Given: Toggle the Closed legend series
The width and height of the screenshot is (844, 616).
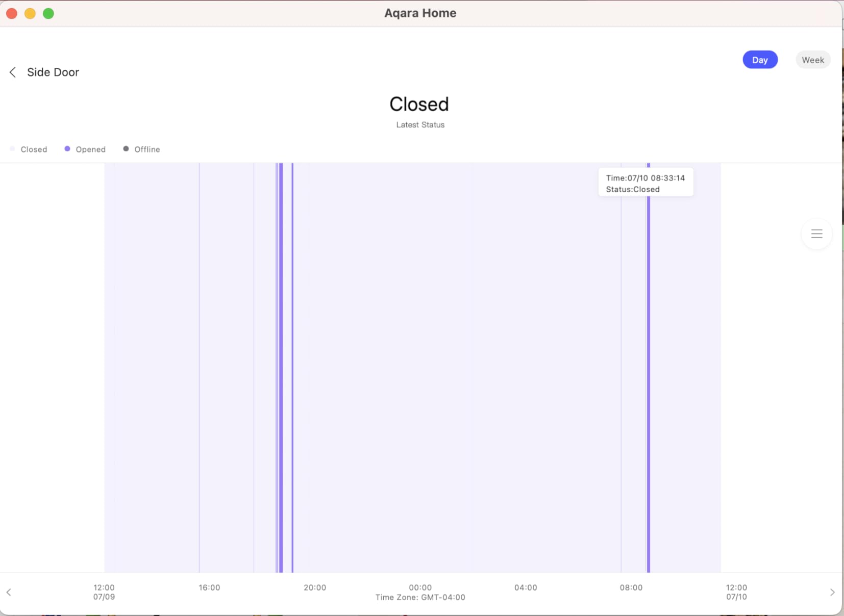Looking at the screenshot, I should (x=29, y=149).
